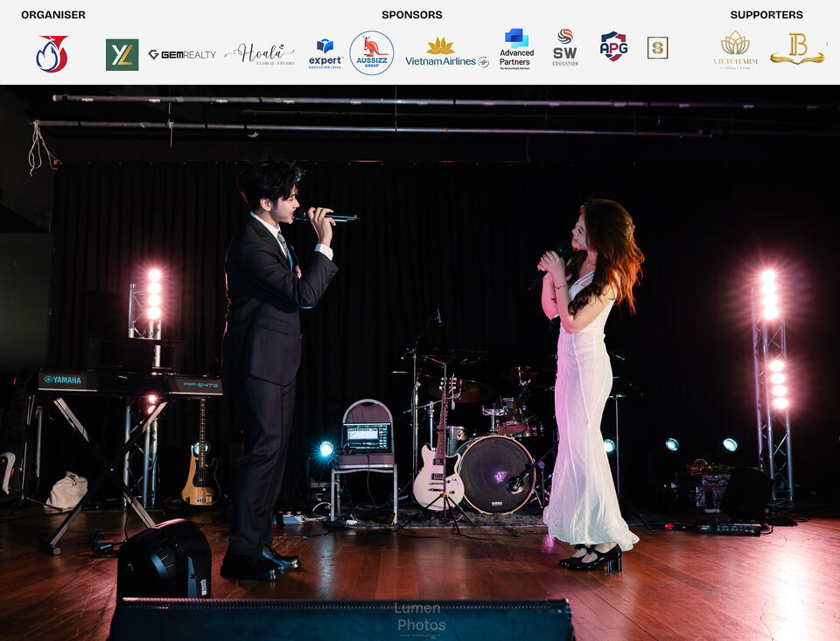Screen dimensions: 840x641
Task: Click the gold B supporter logo
Action: 797,49
